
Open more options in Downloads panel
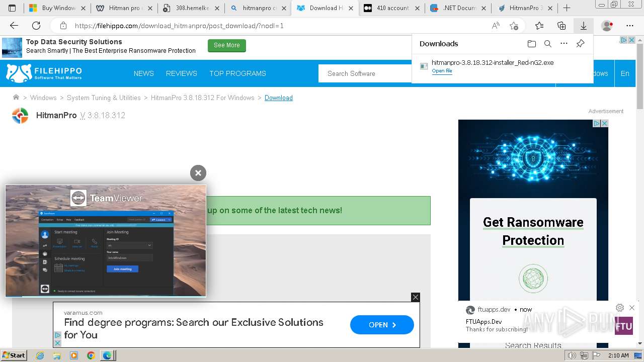(564, 44)
